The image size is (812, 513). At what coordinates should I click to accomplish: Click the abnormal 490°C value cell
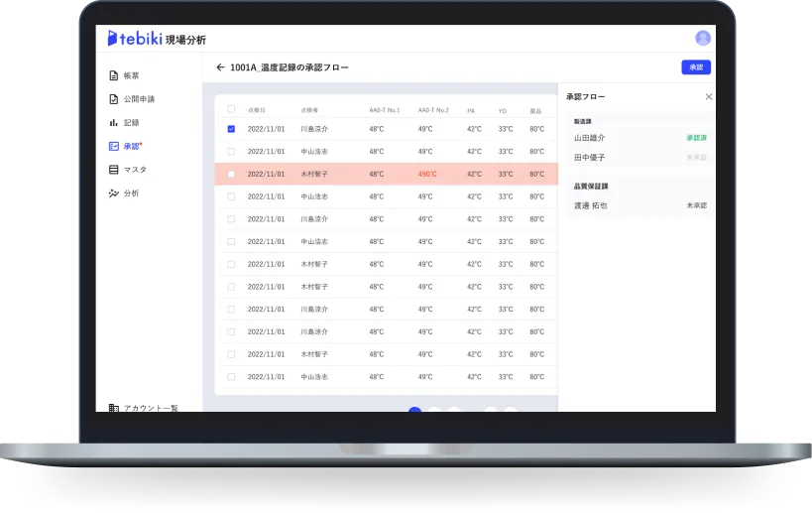click(x=427, y=174)
